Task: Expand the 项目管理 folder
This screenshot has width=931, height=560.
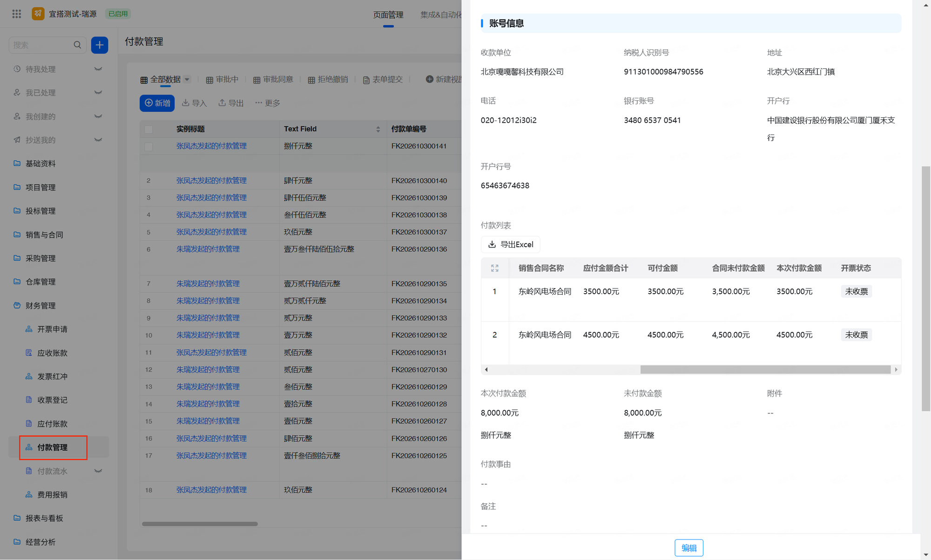Action: click(40, 187)
